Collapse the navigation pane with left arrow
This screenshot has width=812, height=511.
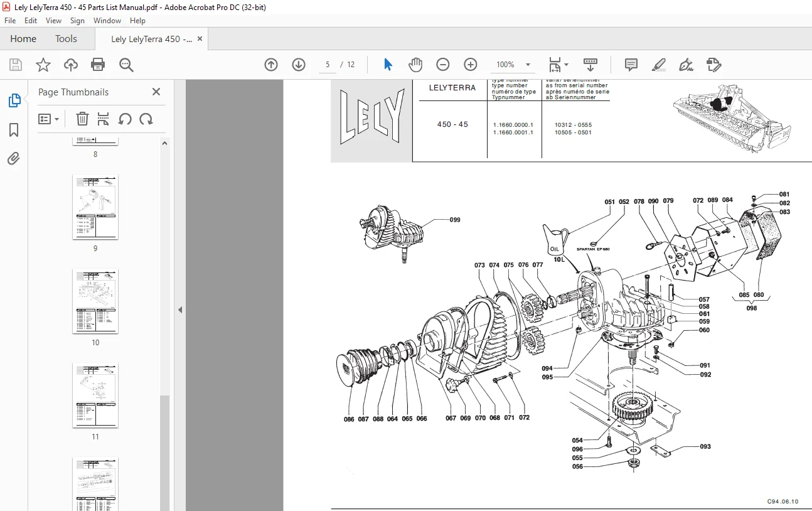(x=180, y=309)
